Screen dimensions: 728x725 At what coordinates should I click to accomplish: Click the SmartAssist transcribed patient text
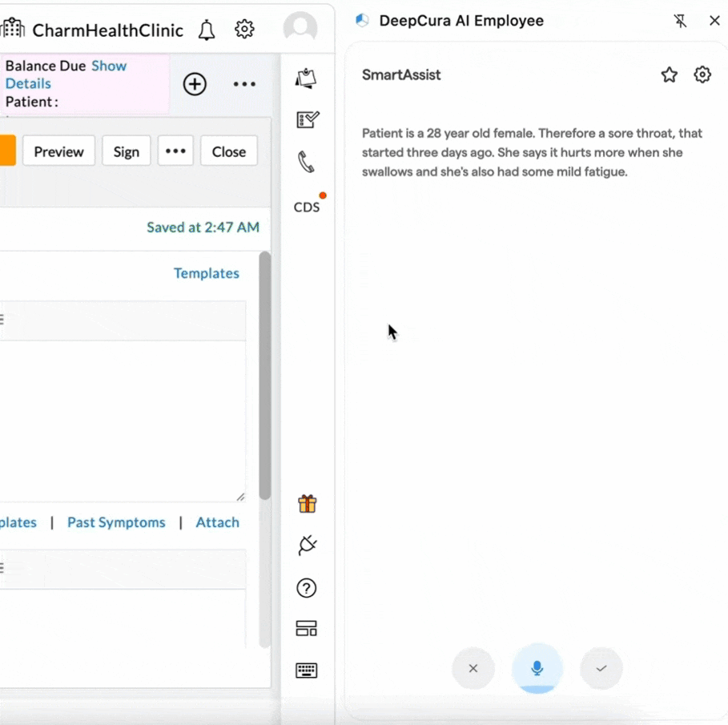click(532, 152)
